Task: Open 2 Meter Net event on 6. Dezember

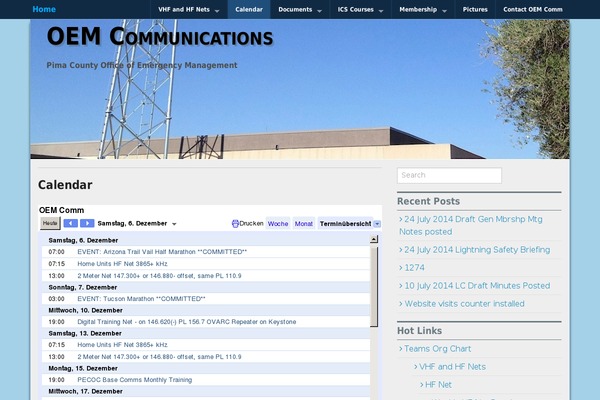Action: point(159,276)
